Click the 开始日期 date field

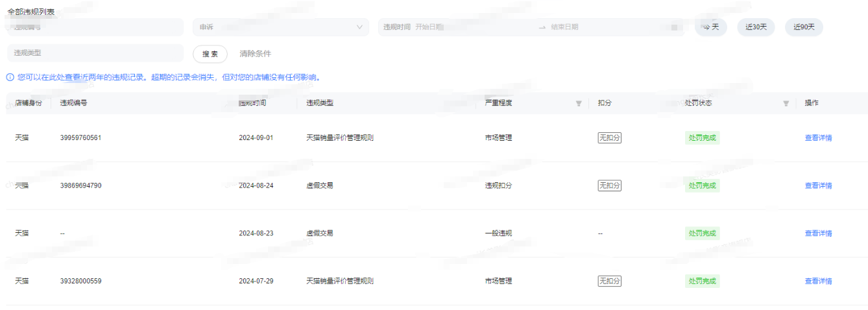pyautogui.click(x=467, y=27)
